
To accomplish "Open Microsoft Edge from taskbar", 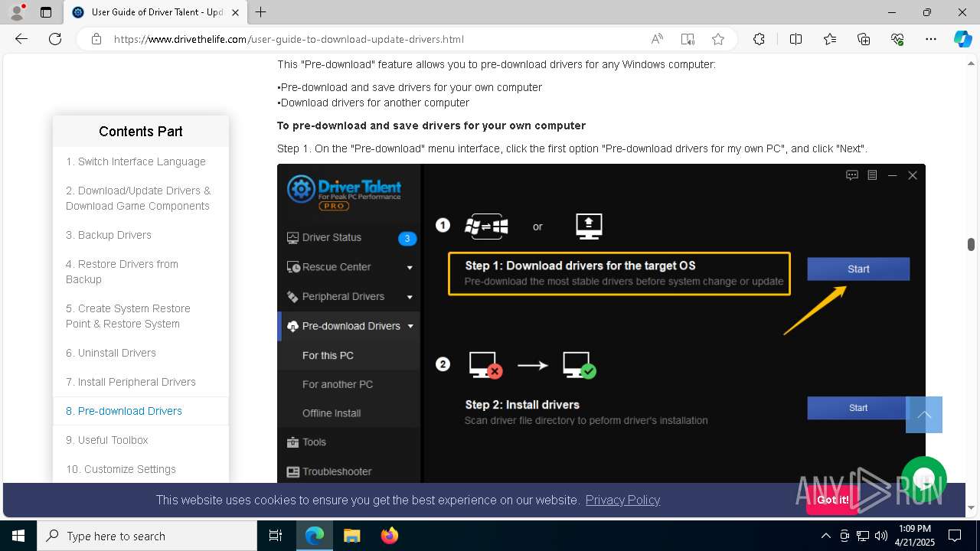I will tap(315, 536).
